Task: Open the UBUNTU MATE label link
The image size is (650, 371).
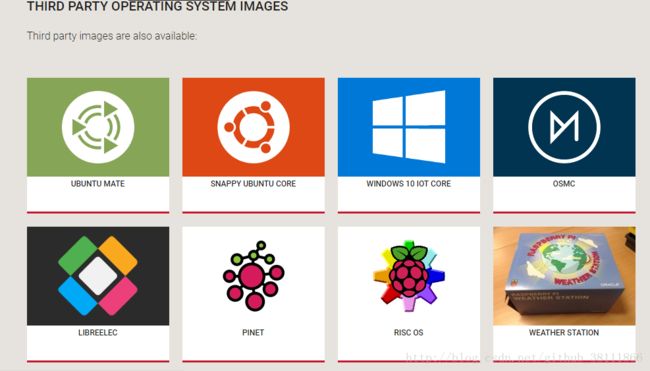Action: 98,184
